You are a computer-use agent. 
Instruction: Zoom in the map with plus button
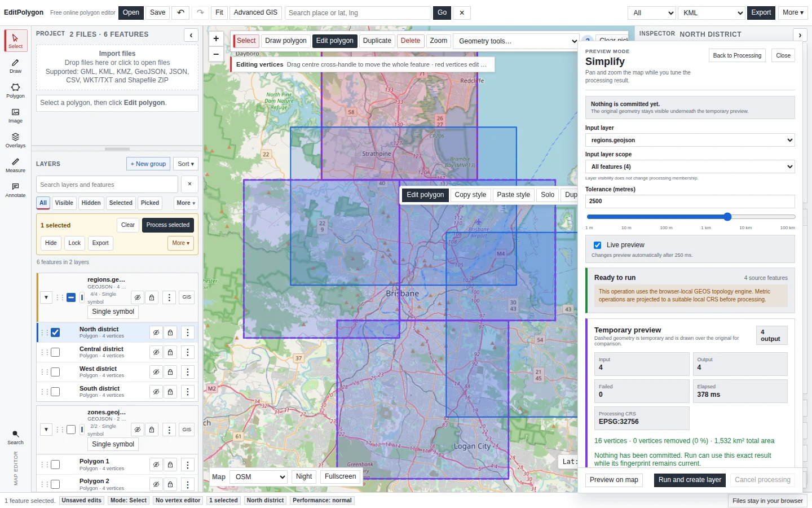(x=216, y=38)
